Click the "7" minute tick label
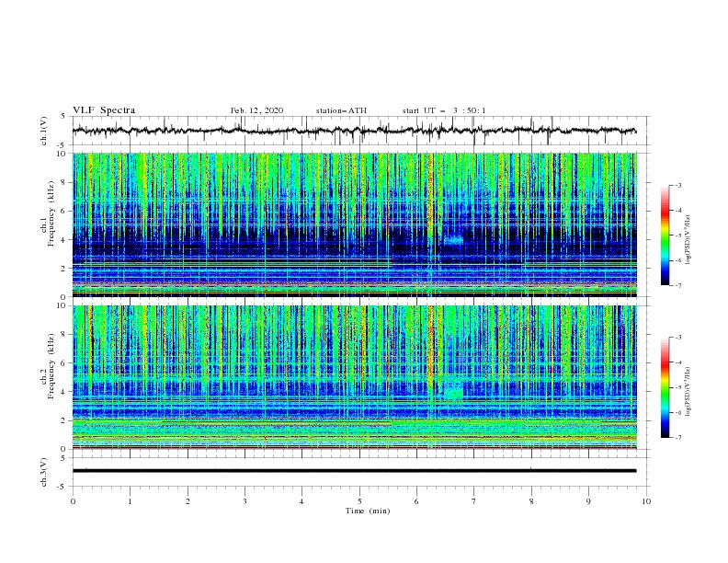The width and height of the screenshot is (728, 563). 474,501
